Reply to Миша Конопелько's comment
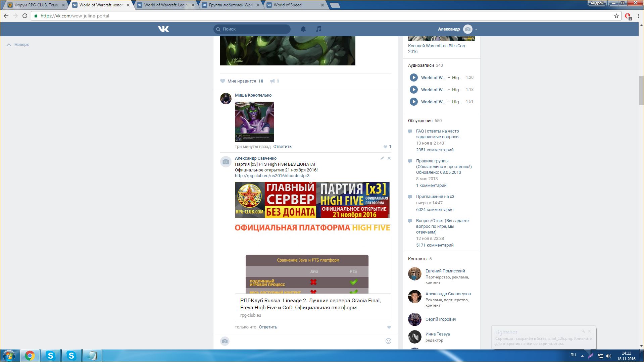Image resolution: width=644 pixels, height=362 pixels. (x=282, y=147)
